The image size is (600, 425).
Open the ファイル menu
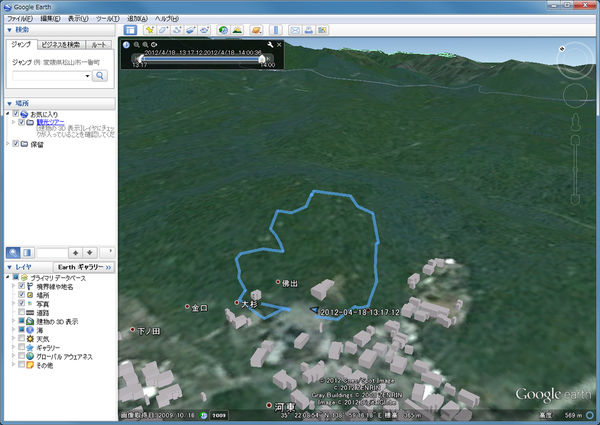20,18
